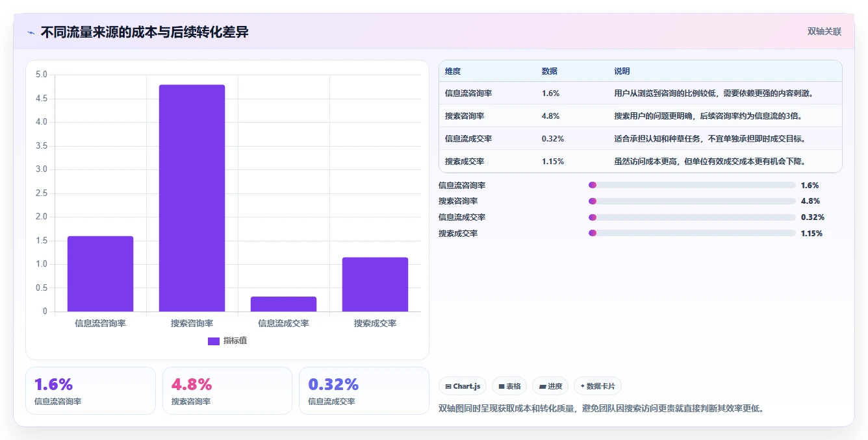Click the 信息流咨询率 bar in chart
The width and height of the screenshot is (868, 440).
(100, 274)
